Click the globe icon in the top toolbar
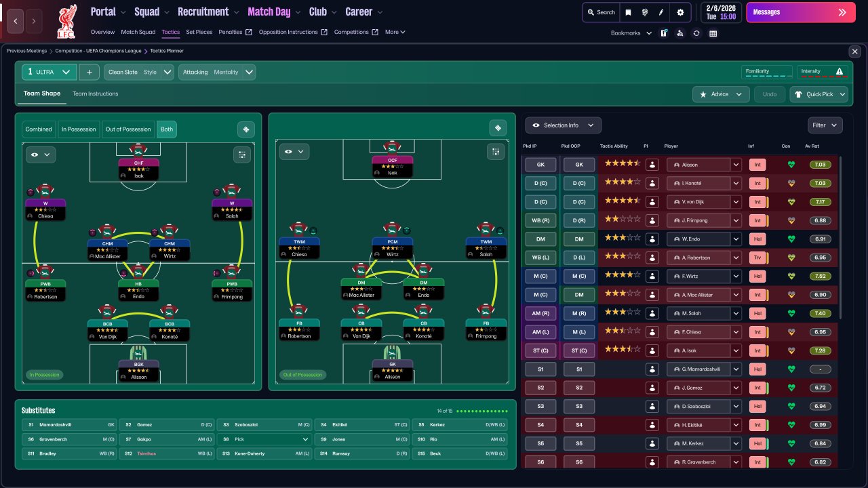 (645, 12)
